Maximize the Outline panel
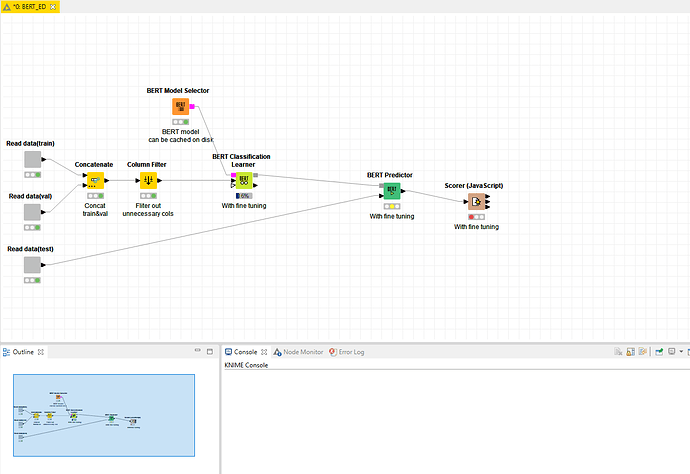This screenshot has width=690, height=474. coord(210,352)
